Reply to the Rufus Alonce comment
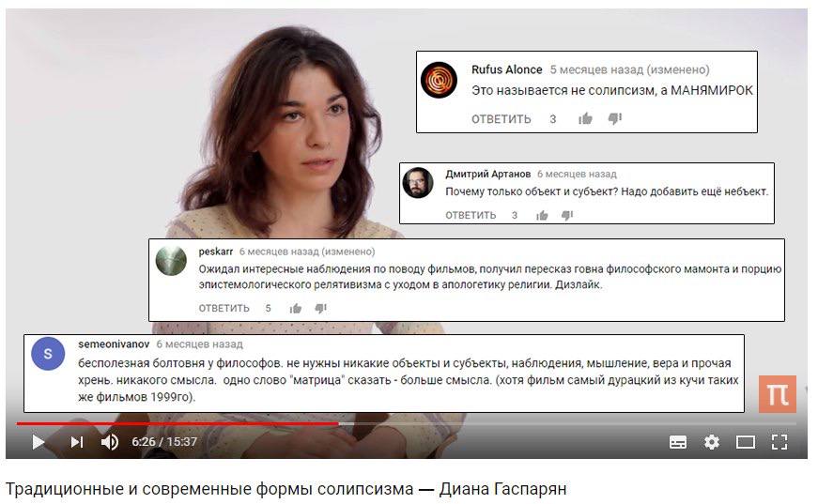 click(501, 119)
